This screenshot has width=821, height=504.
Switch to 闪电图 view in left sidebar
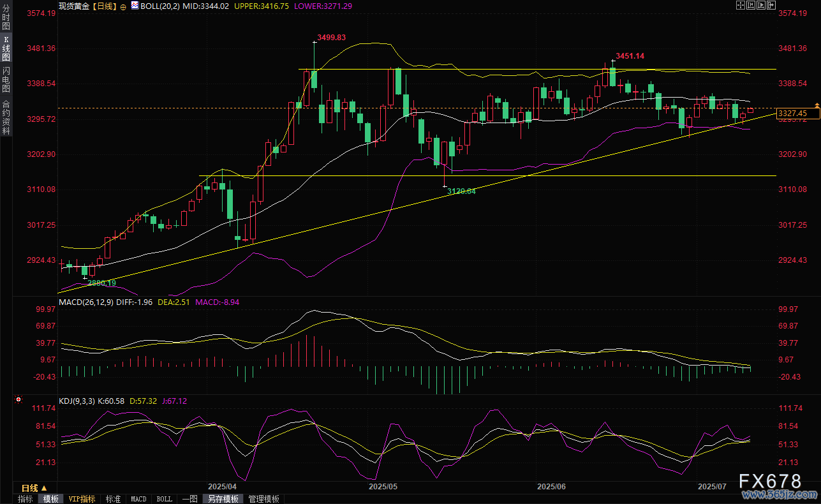[x=6, y=80]
